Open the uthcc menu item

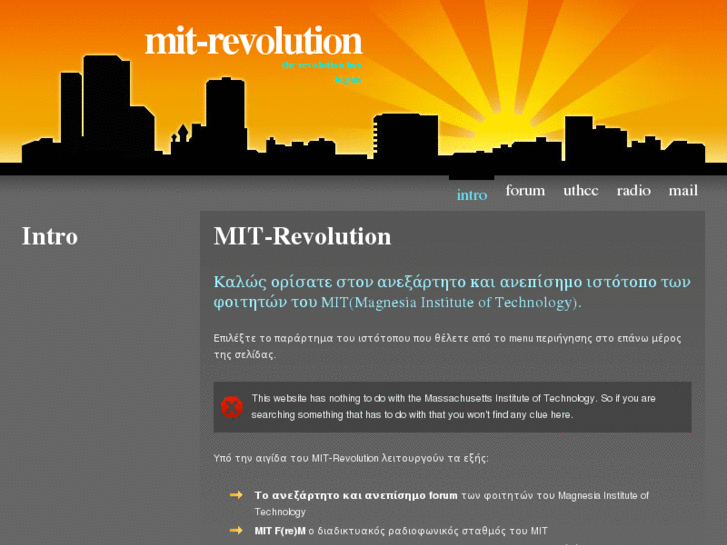(580, 190)
